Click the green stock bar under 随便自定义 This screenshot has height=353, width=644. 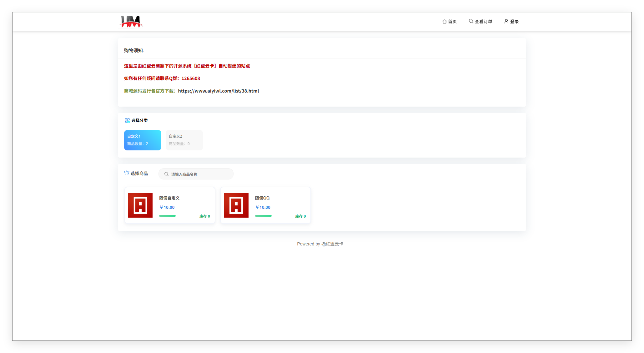coord(167,216)
